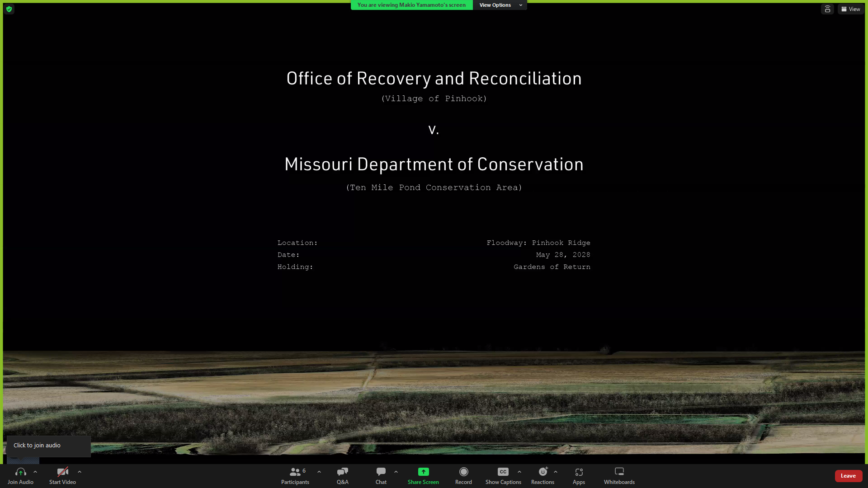Click the '(Village of Pinhook)' subtitle
Viewport: 868px width, 488px height.
[x=434, y=99]
